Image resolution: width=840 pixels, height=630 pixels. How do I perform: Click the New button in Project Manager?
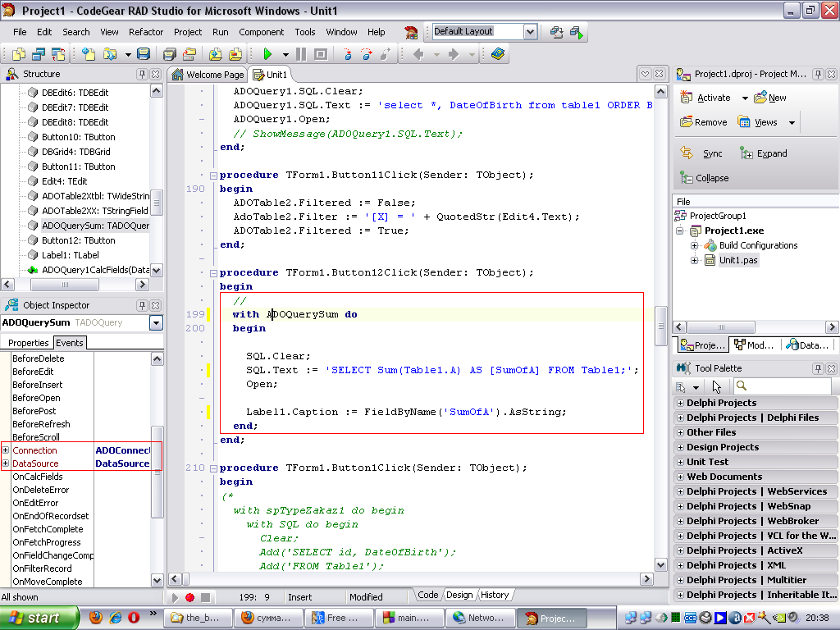coord(769,98)
